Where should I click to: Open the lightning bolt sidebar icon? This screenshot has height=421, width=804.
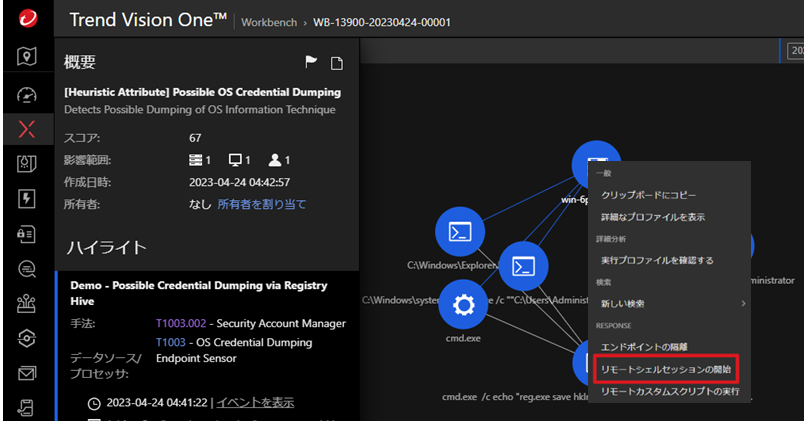[27, 198]
